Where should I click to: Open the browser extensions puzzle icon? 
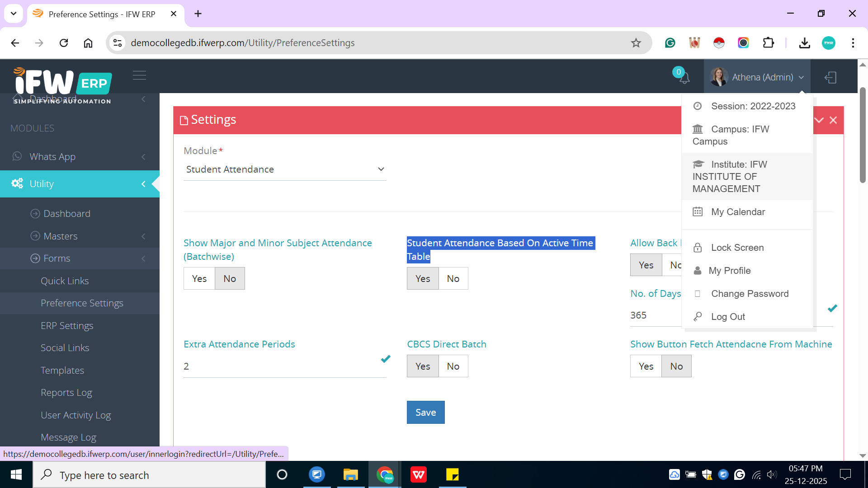(x=768, y=43)
